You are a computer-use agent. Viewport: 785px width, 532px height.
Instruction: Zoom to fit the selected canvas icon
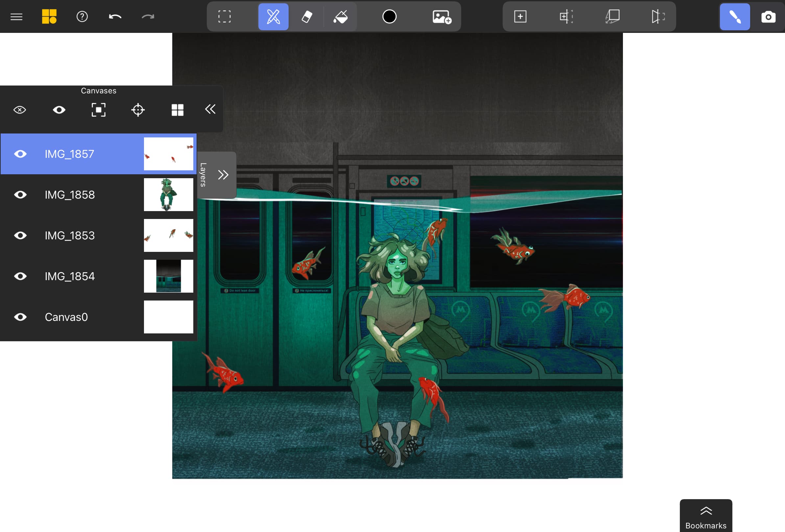[x=98, y=110]
